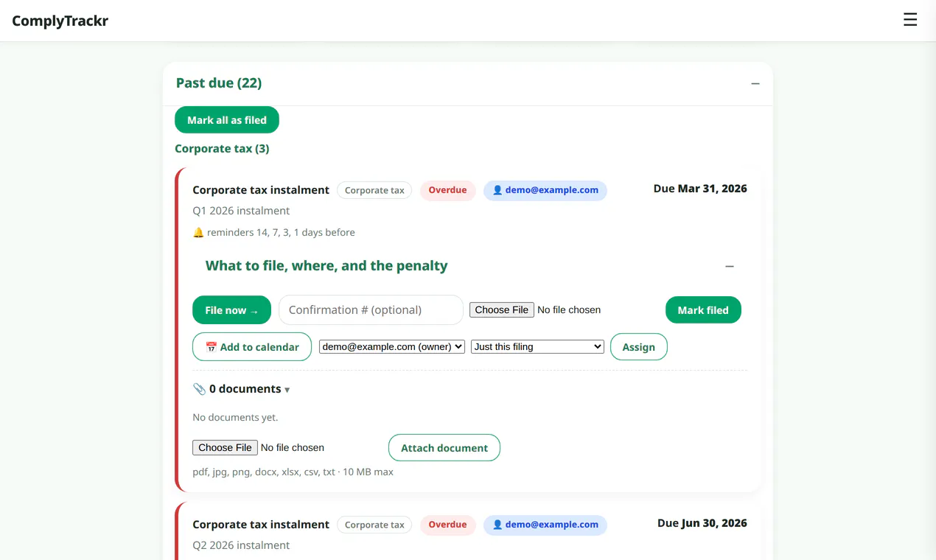Click Add to calendar button
This screenshot has height=560, width=936.
pos(252,347)
